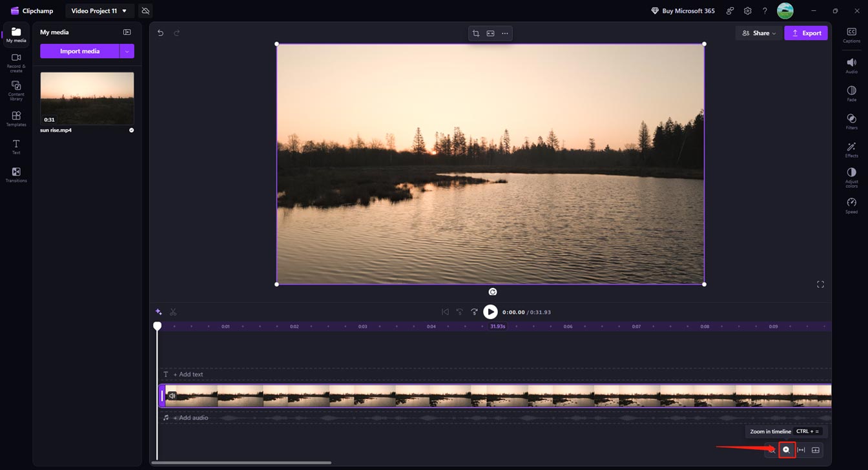Click the cloud sync off icon
Screen dimensions: 868x470
click(145, 11)
